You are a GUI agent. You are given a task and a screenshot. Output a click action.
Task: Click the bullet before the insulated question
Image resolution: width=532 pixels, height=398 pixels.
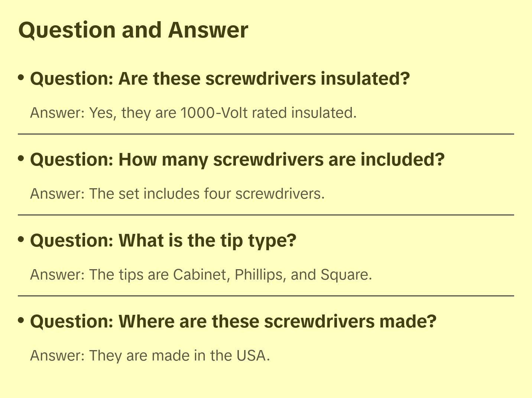[21, 78]
